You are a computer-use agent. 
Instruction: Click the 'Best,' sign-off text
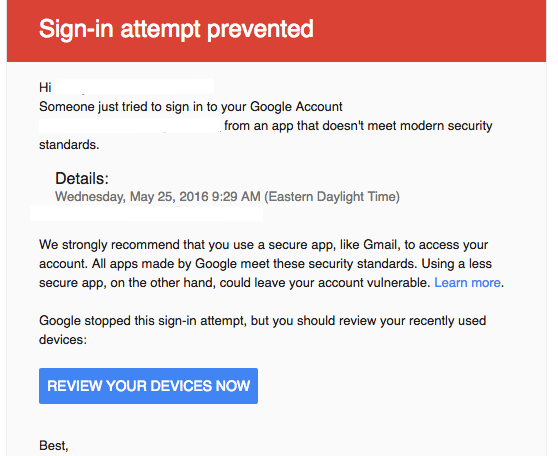54,446
